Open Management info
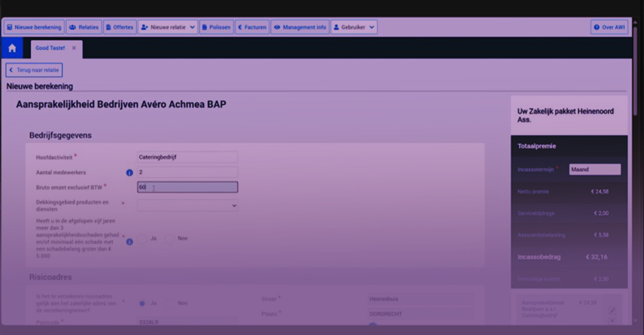 click(300, 27)
